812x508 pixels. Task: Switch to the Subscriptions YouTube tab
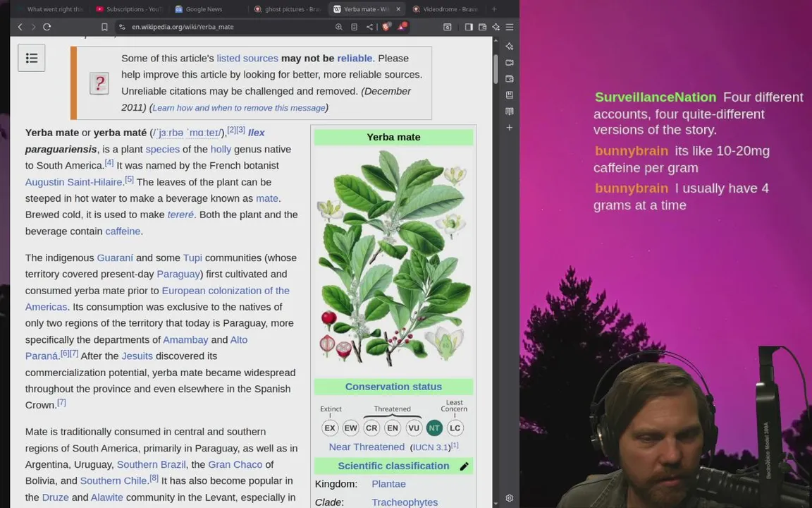(129, 9)
